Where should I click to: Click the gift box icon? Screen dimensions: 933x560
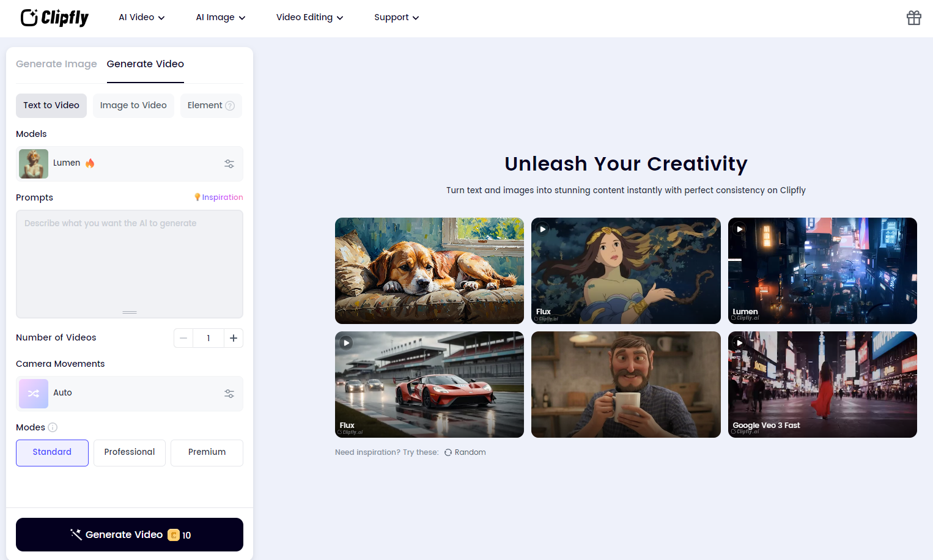[x=913, y=18]
